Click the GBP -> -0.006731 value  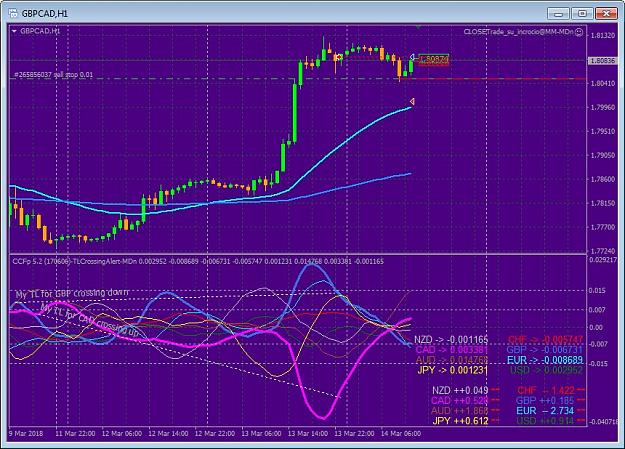pyautogui.click(x=545, y=350)
